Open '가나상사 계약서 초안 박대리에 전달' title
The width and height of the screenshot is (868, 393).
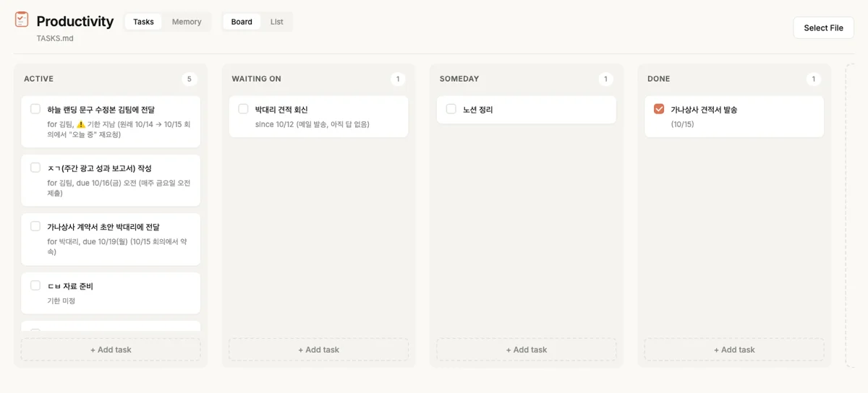coord(103,227)
